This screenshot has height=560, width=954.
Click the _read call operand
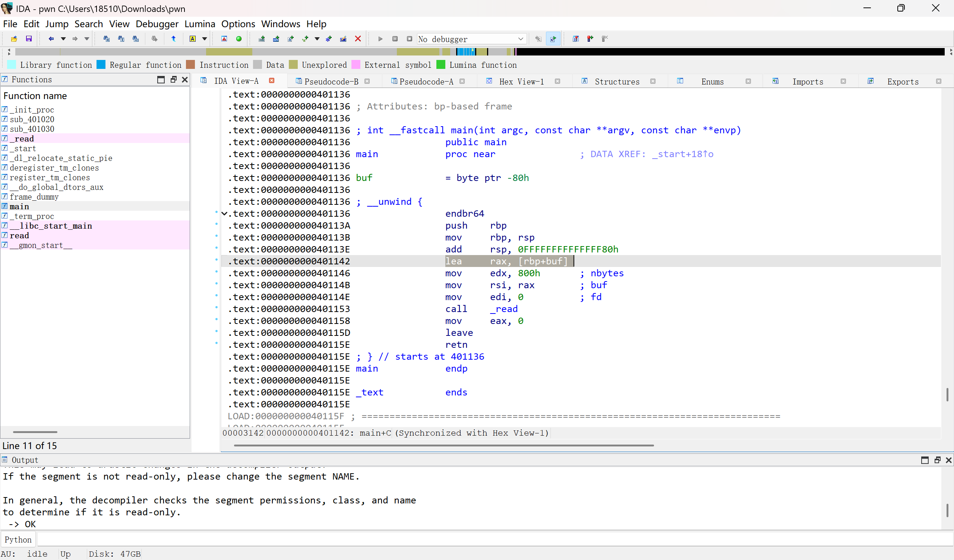pos(503,309)
